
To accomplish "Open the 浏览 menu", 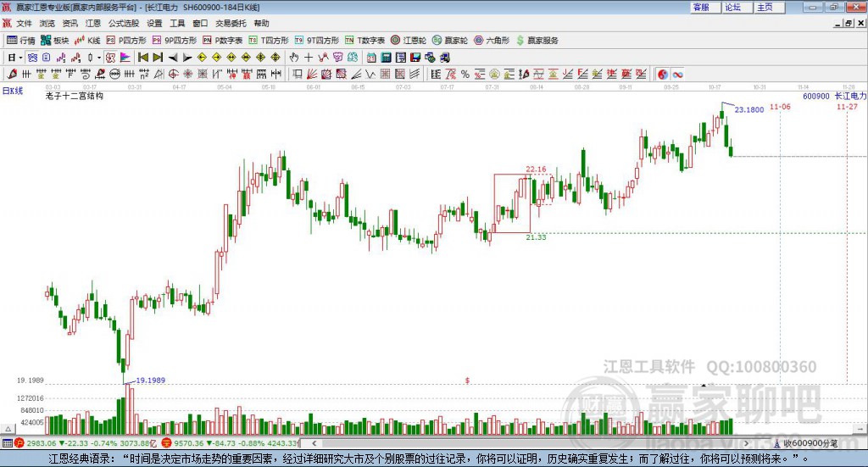I will pyautogui.click(x=47, y=23).
